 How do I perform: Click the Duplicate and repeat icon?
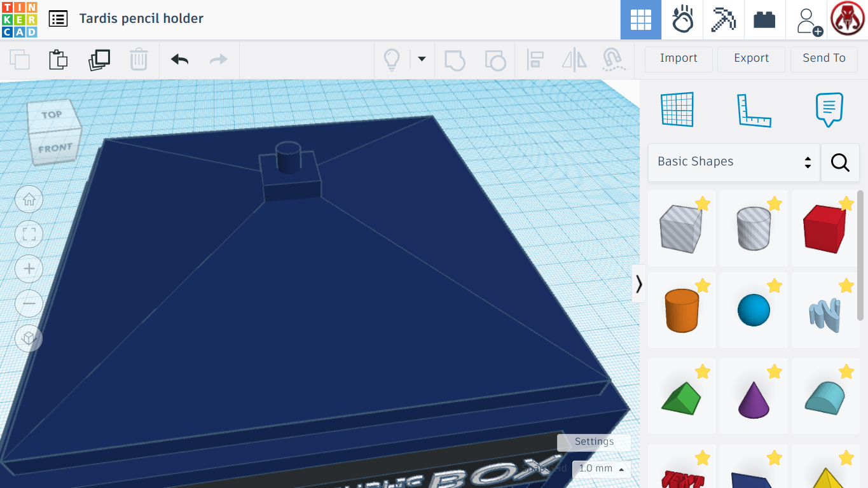pyautogui.click(x=99, y=60)
